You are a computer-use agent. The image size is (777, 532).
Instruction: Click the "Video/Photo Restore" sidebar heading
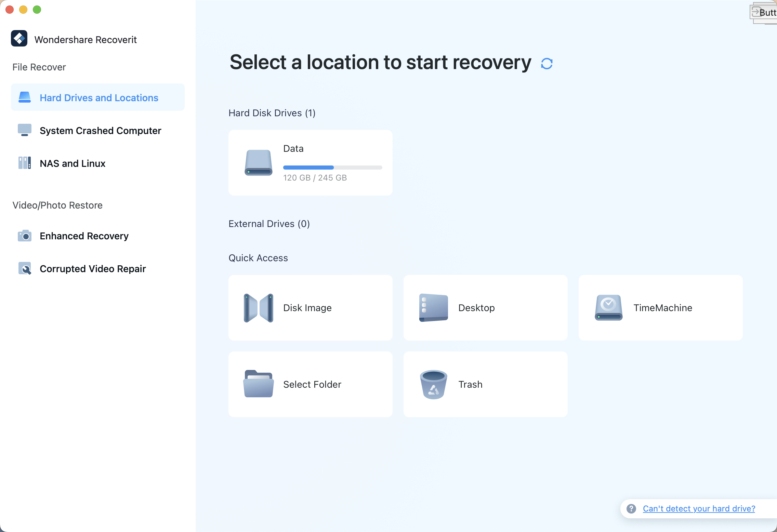click(x=57, y=205)
